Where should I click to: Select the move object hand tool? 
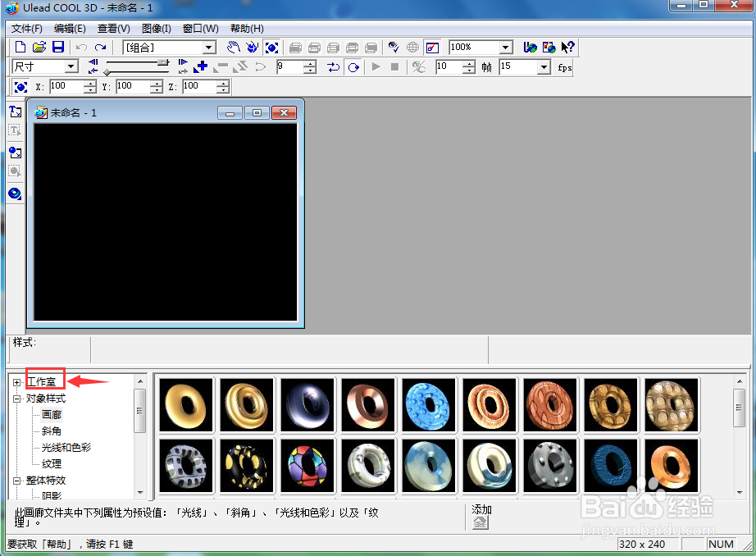(234, 48)
